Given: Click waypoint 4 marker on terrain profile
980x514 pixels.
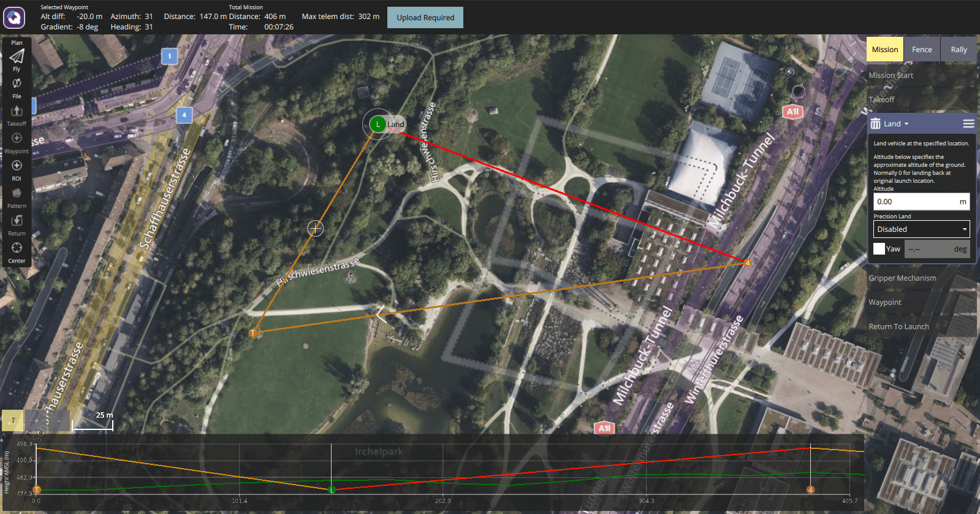Looking at the screenshot, I should pyautogui.click(x=810, y=489).
